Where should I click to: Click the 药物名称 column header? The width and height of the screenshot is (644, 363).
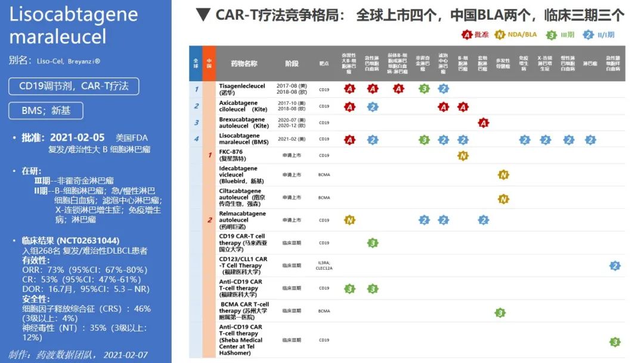[244, 63]
